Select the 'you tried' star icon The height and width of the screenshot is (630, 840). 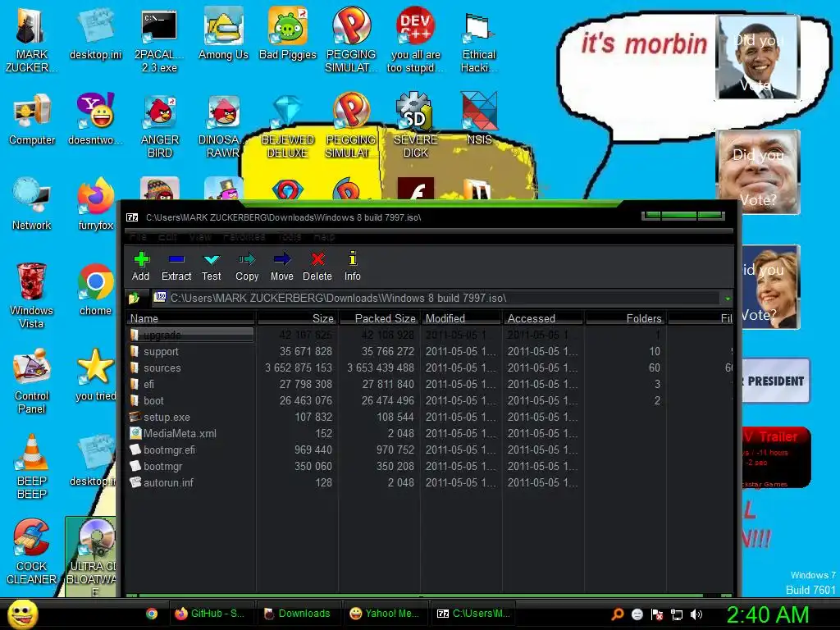[95, 374]
